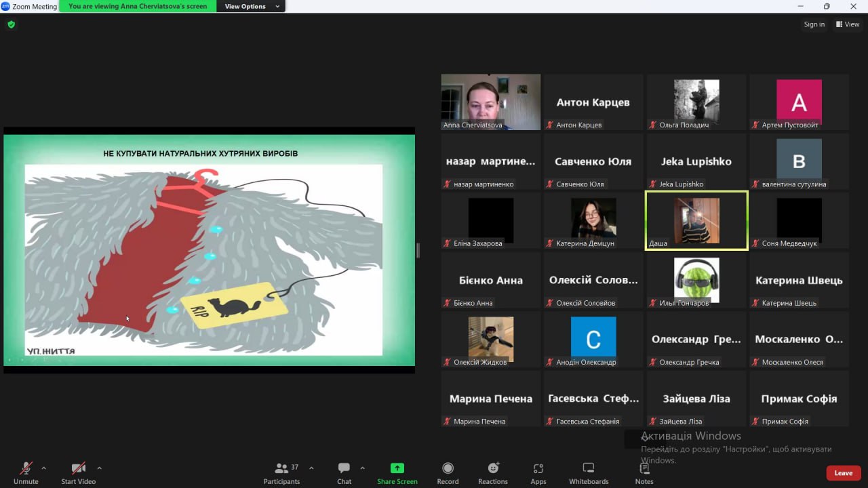Start recording with the Record icon
This screenshot has width=868, height=488.
click(x=448, y=468)
